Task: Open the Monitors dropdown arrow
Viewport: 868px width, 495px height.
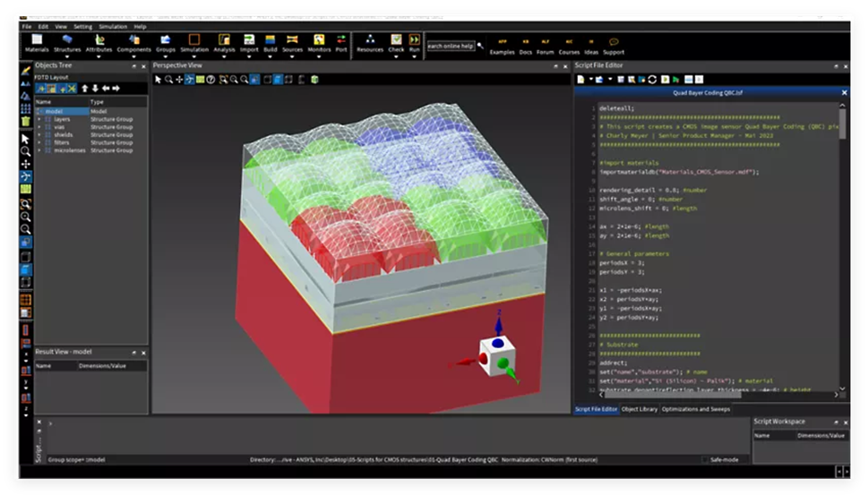Action: point(319,56)
